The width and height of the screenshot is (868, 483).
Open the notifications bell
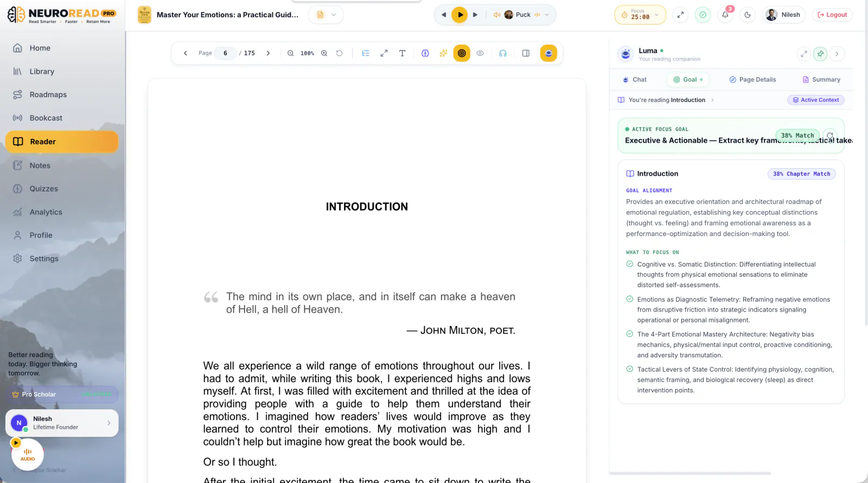coord(725,15)
